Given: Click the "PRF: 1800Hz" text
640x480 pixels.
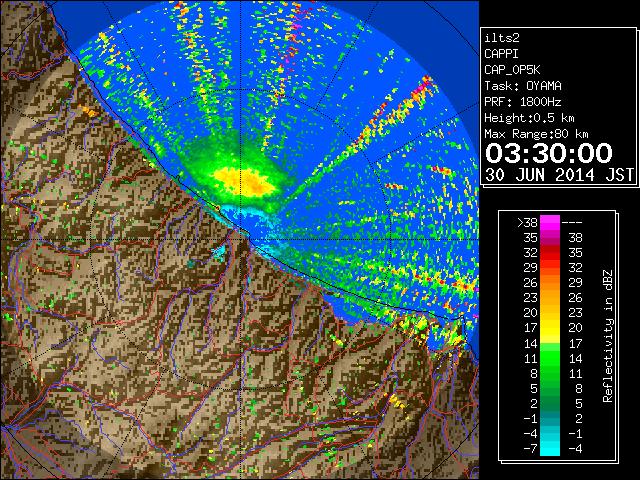Looking at the screenshot, I should tap(523, 102).
